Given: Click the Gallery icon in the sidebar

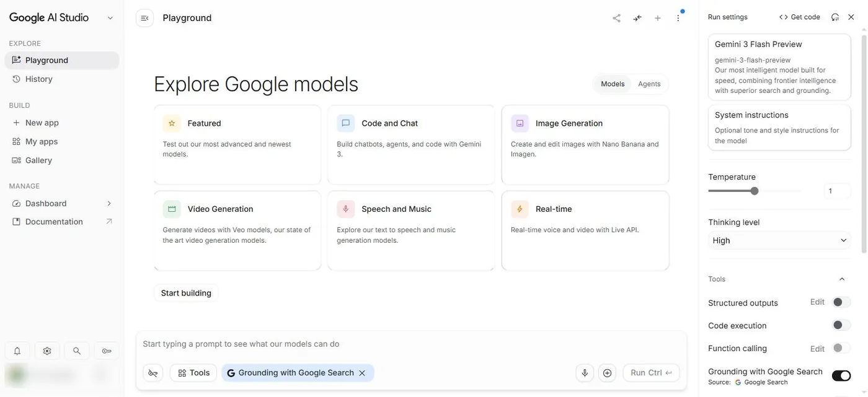Looking at the screenshot, I should pos(17,160).
